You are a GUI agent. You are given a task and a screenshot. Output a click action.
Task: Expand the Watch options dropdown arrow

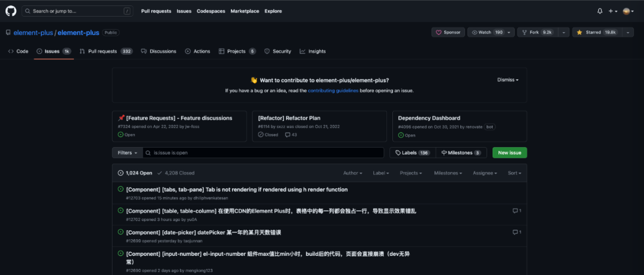click(x=509, y=32)
